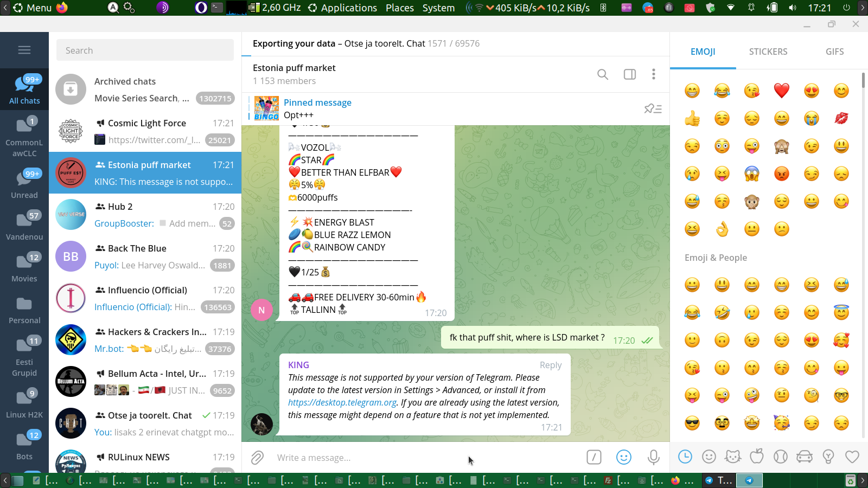
Task: Open the Applications menu in top panel
Action: tap(343, 8)
